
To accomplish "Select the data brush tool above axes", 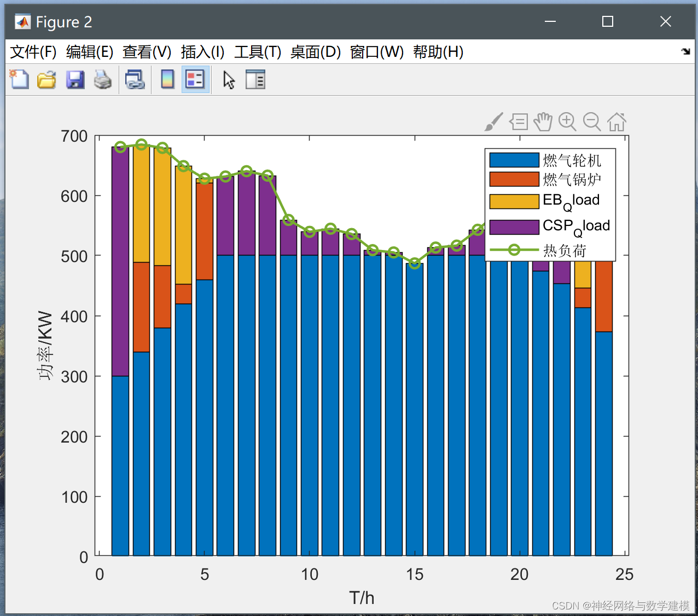I will tap(493, 122).
